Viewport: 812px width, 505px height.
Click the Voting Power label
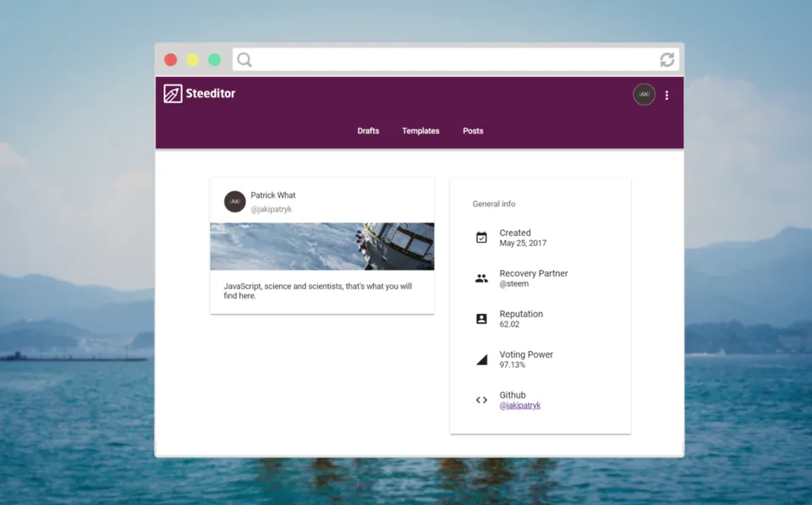pyautogui.click(x=526, y=354)
